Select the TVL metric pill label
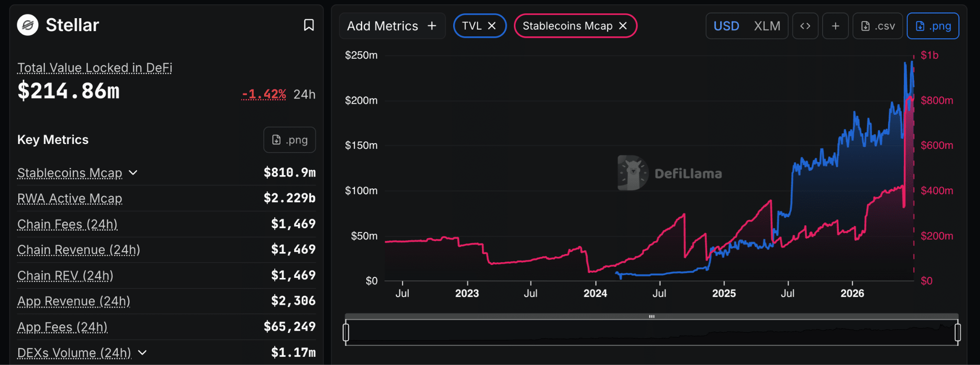This screenshot has height=365, width=980. tap(472, 26)
